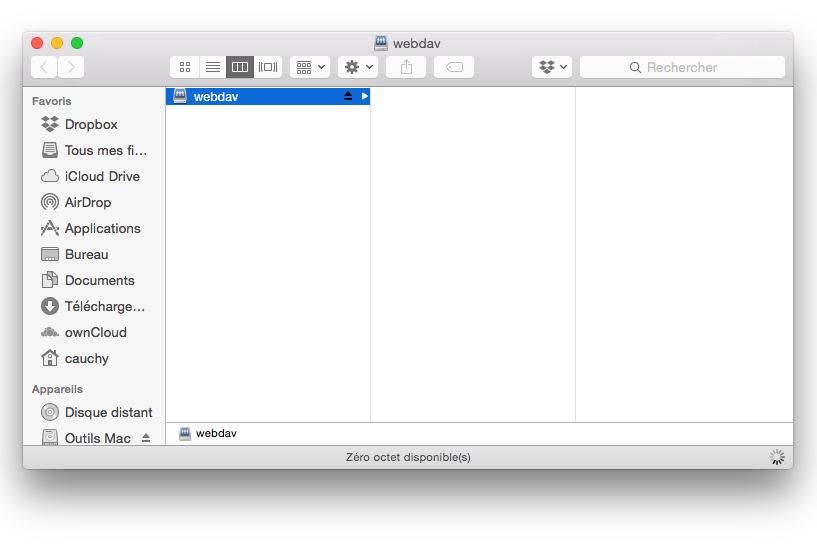Viewport: 817px width, 550px height.
Task: Switch to list view mode
Action: (x=213, y=67)
